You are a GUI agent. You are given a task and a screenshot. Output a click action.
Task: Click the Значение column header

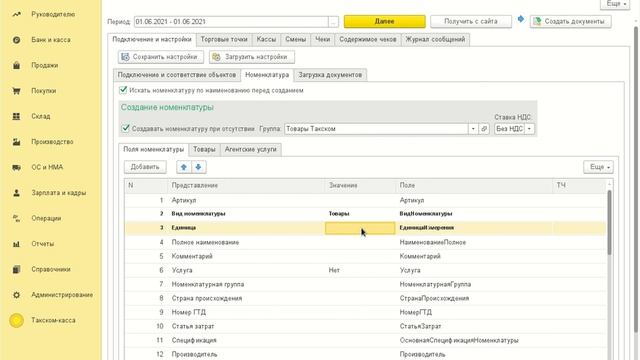360,185
